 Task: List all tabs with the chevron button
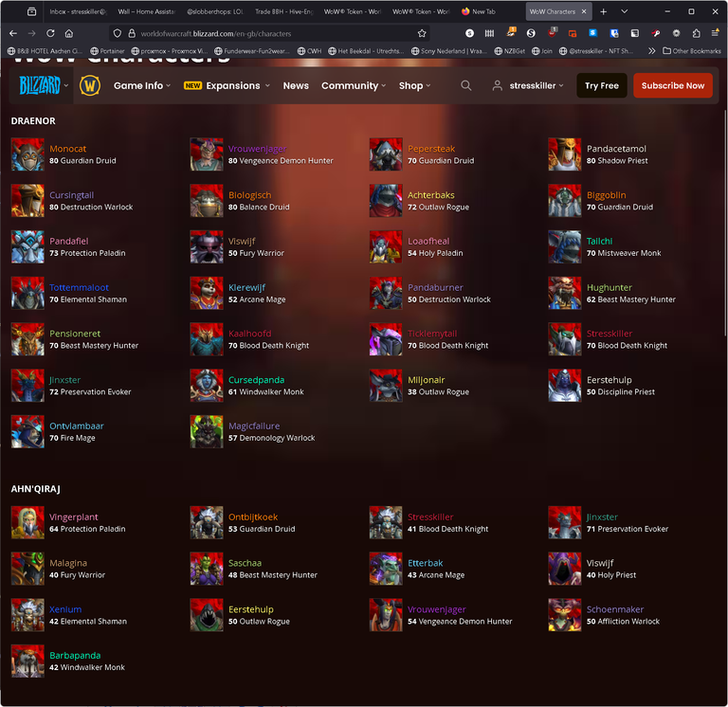pos(624,11)
